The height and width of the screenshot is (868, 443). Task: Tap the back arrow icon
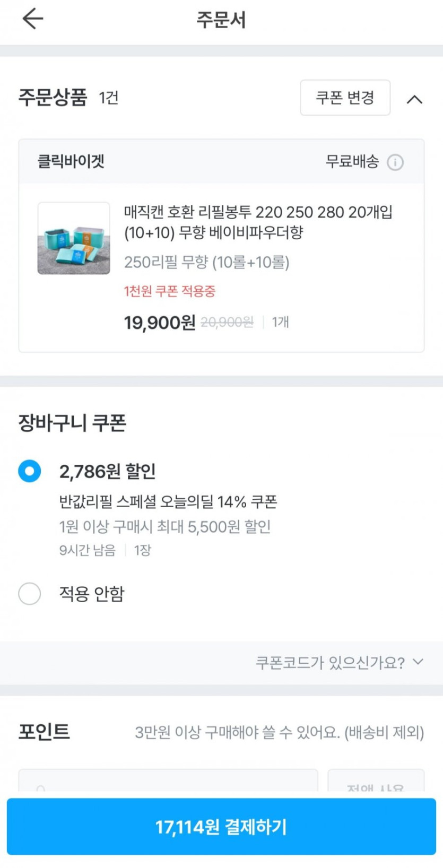tap(32, 19)
